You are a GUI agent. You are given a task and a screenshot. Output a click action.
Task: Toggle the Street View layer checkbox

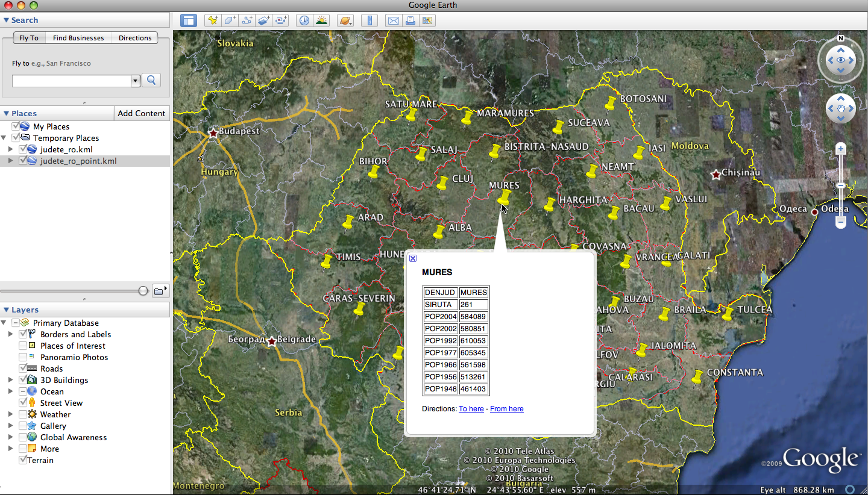(23, 403)
